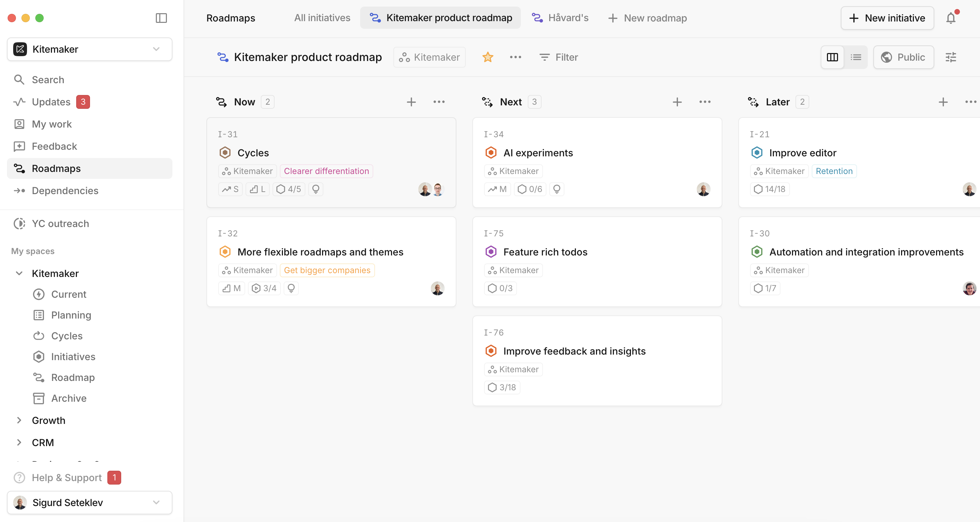Expand Growth space

[x=19, y=420]
